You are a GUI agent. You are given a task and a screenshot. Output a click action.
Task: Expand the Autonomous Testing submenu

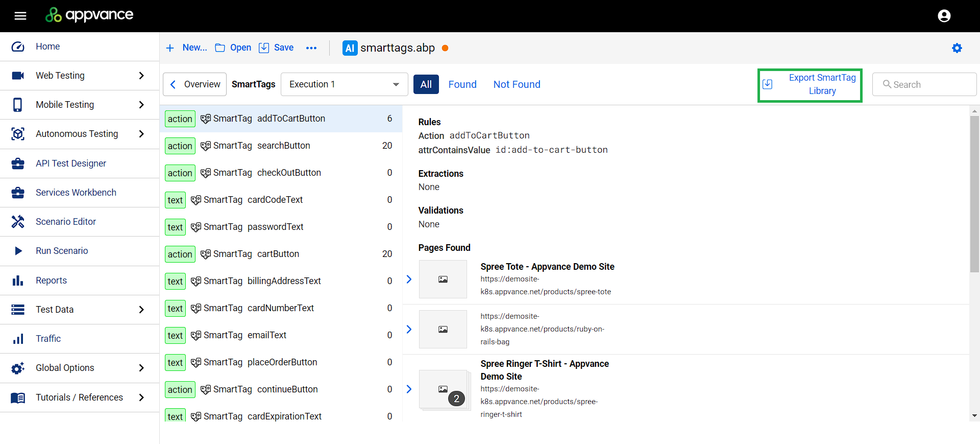pyautogui.click(x=141, y=134)
